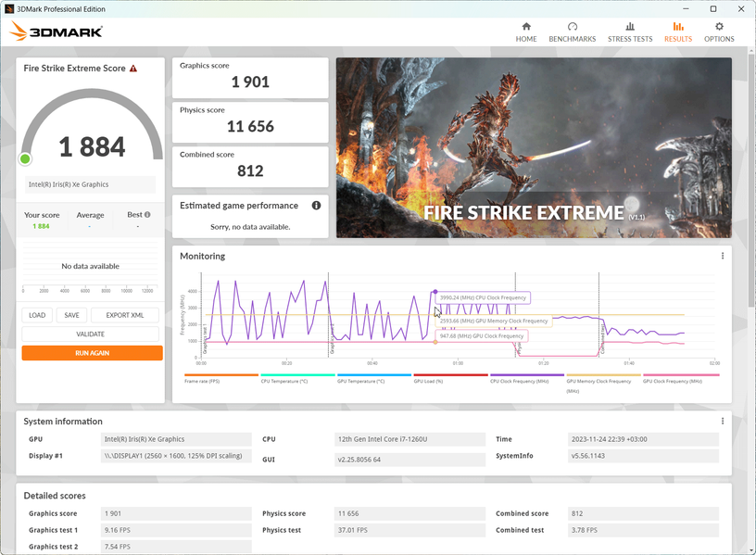The image size is (756, 555).
Task: Click the orange RUN AGAIN button
Action: click(x=92, y=353)
